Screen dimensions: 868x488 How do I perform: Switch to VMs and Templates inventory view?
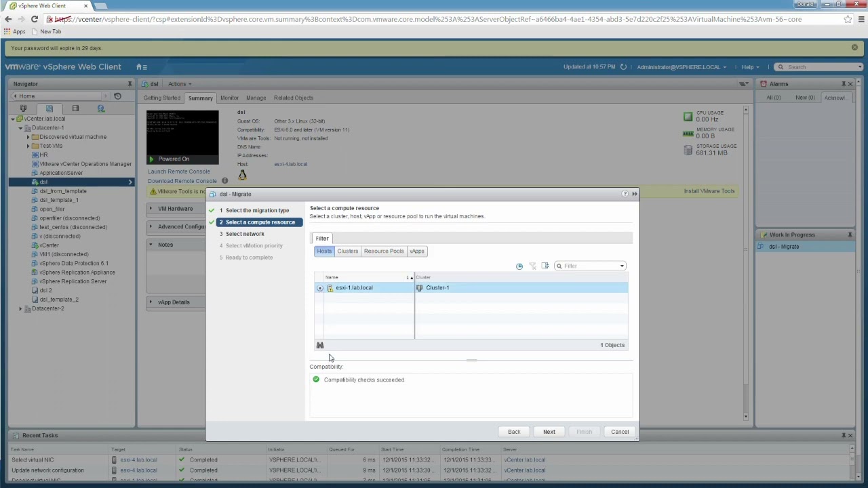[49, 108]
